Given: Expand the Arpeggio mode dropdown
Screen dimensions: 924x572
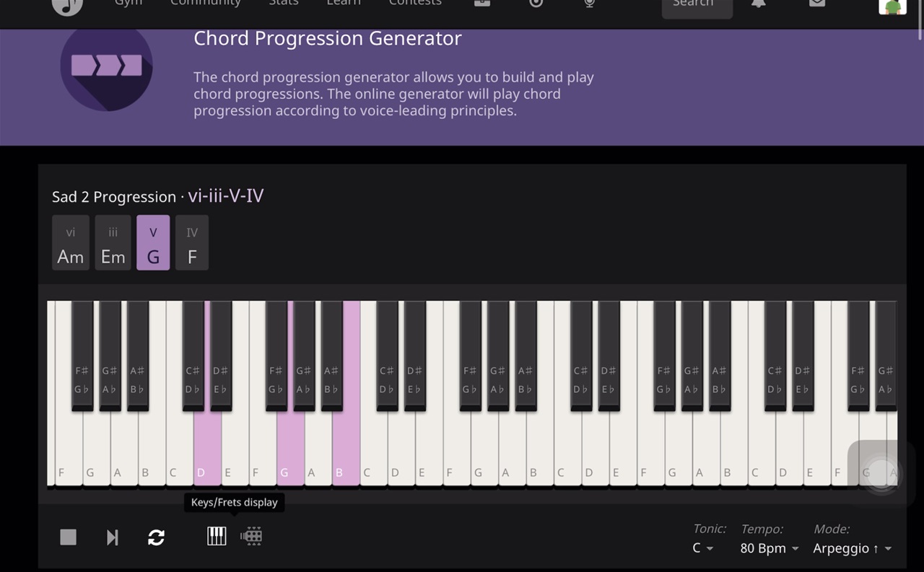Looking at the screenshot, I should coord(853,548).
